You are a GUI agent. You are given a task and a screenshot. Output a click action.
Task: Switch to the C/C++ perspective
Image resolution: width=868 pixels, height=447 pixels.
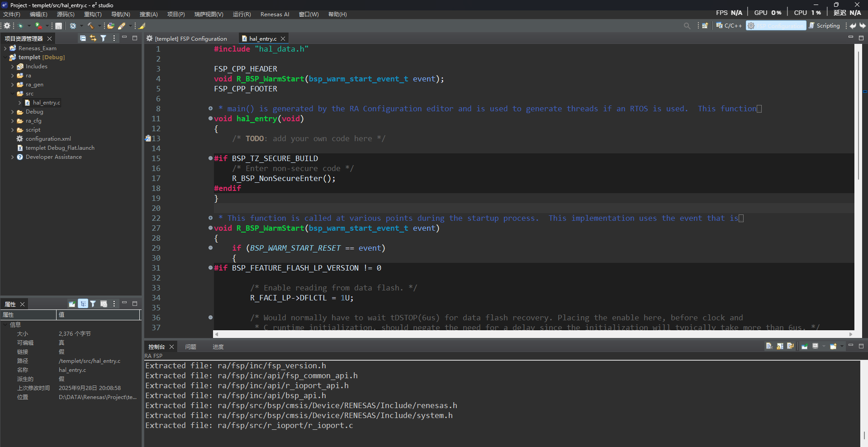(x=729, y=26)
